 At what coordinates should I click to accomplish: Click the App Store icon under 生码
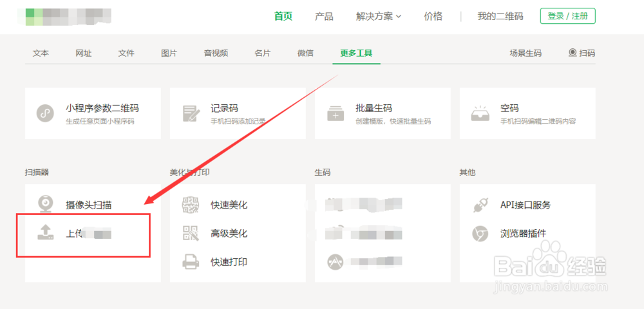click(335, 262)
